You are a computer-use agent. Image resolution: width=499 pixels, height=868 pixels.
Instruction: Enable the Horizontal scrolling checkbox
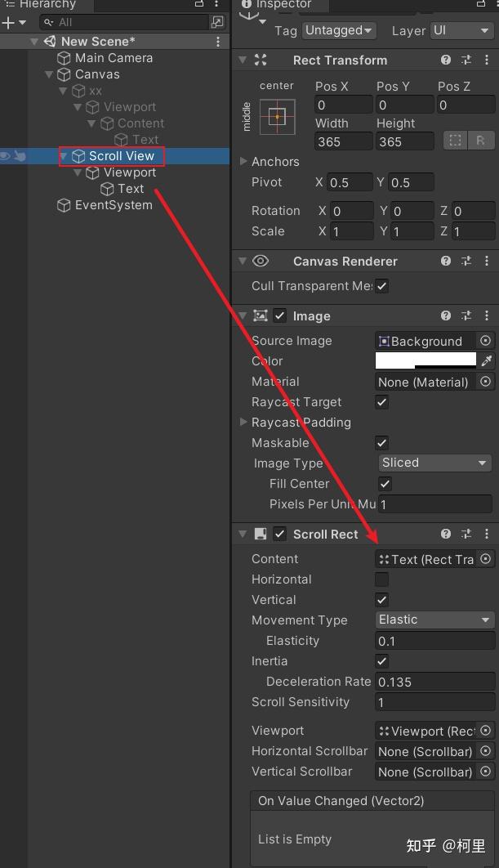pyautogui.click(x=381, y=579)
